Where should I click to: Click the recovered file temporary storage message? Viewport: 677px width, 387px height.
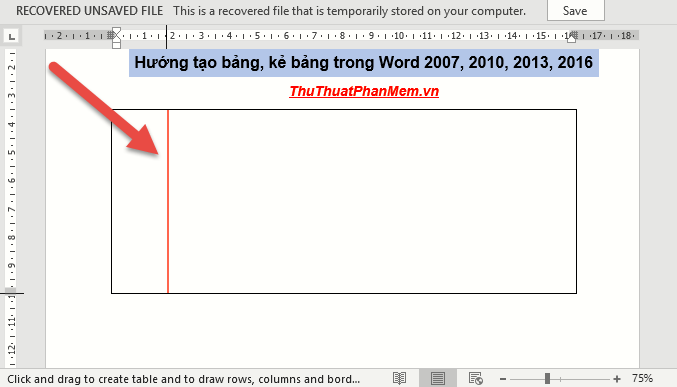[350, 11]
